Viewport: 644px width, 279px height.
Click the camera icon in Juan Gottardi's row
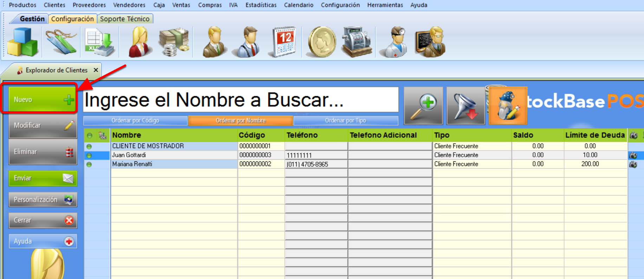[x=633, y=155]
